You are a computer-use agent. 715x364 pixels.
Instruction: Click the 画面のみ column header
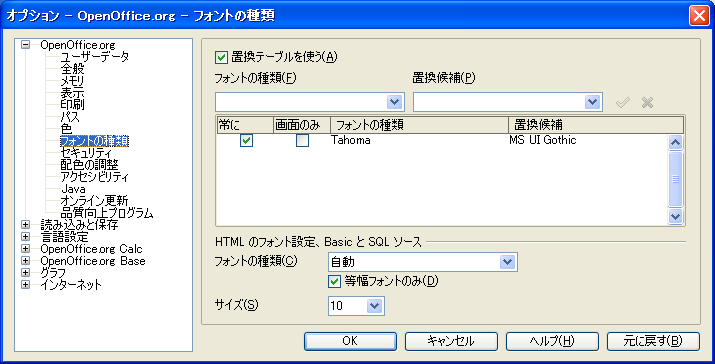pos(302,125)
